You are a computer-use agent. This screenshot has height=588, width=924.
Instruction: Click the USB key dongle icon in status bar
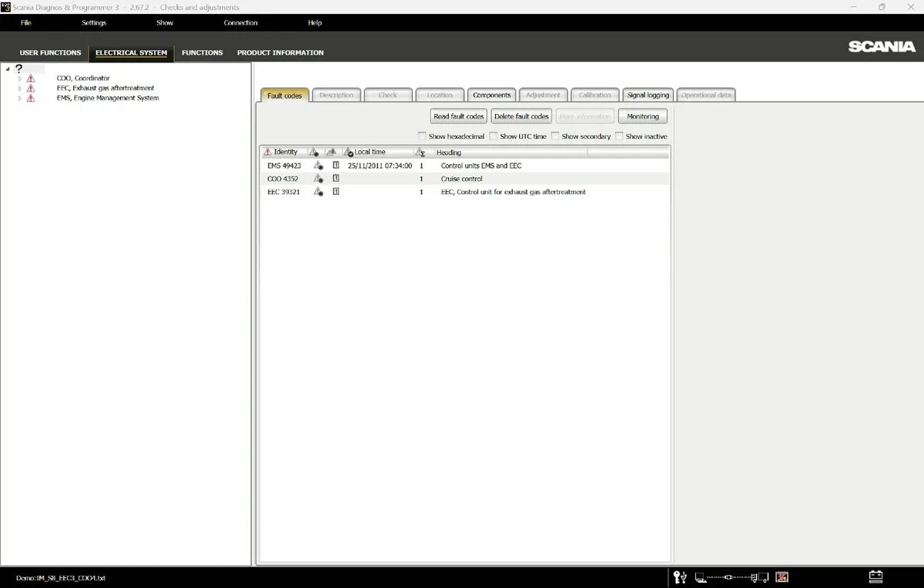tap(680, 576)
